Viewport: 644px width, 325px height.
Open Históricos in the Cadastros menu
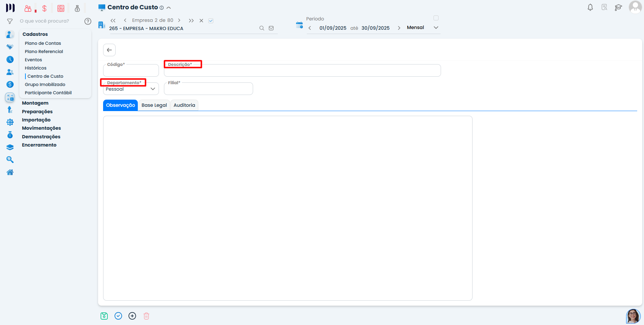(x=36, y=68)
